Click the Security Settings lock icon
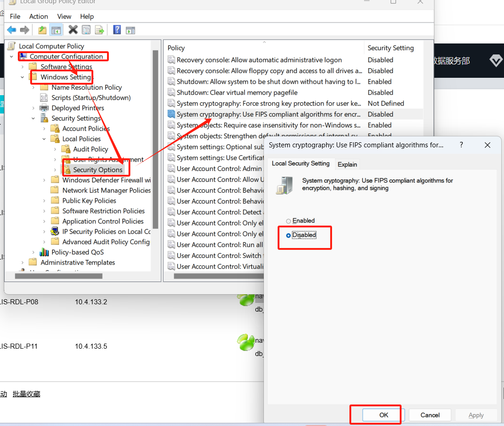Image resolution: width=504 pixels, height=426 pixels. [x=44, y=119]
